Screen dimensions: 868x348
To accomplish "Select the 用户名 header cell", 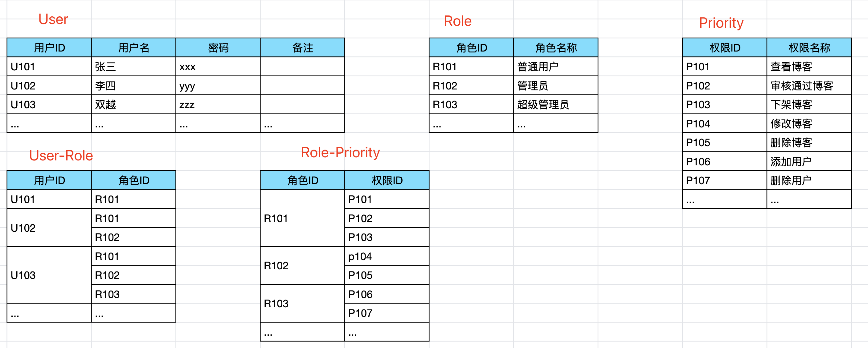I will coord(133,48).
